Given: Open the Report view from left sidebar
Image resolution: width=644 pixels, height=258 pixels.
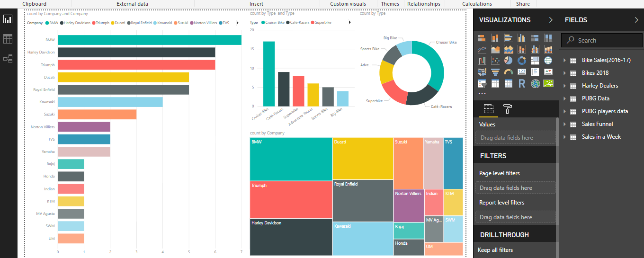Looking at the screenshot, I should pyautogui.click(x=8, y=19).
